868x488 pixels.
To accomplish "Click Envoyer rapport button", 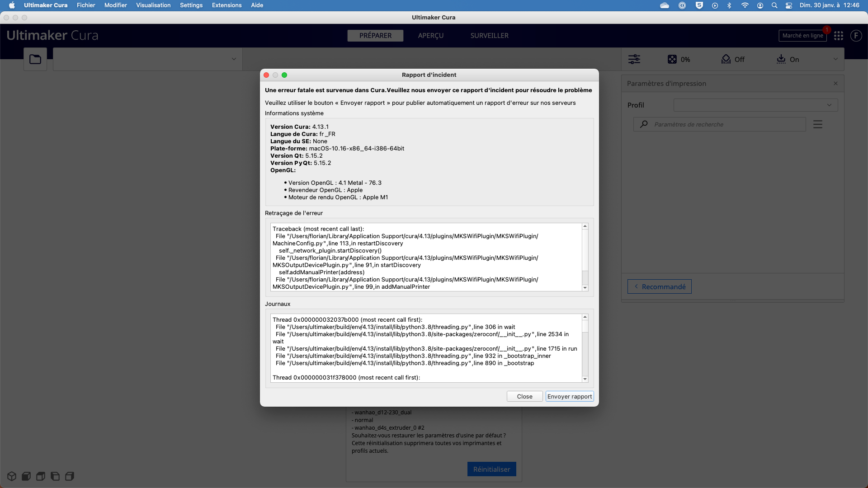I will click(x=570, y=396).
